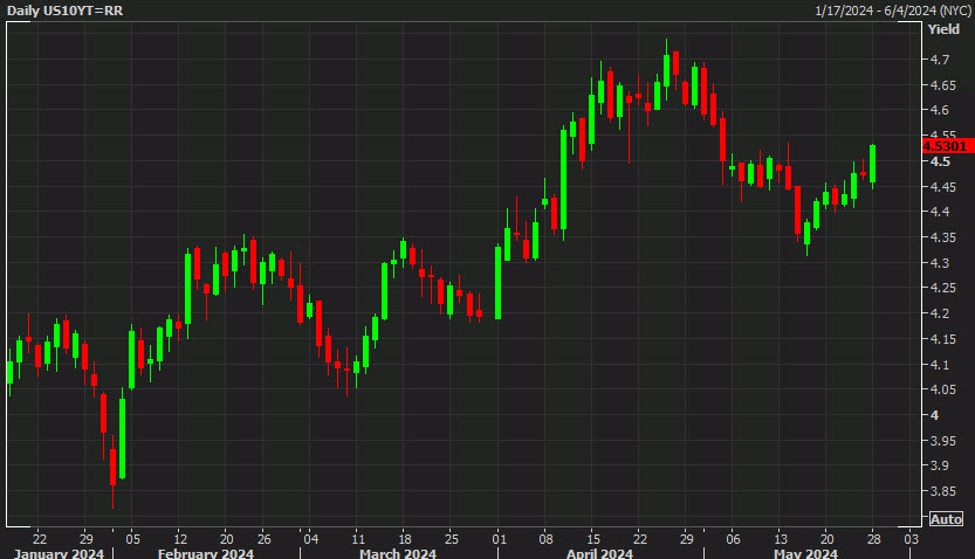This screenshot has height=559, width=975.
Task: Click the 4.6 yield axis label
Action: (940, 110)
